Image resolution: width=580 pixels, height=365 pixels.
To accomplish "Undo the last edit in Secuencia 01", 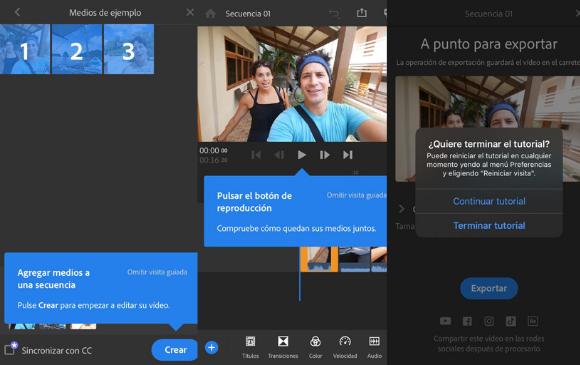I will (334, 14).
